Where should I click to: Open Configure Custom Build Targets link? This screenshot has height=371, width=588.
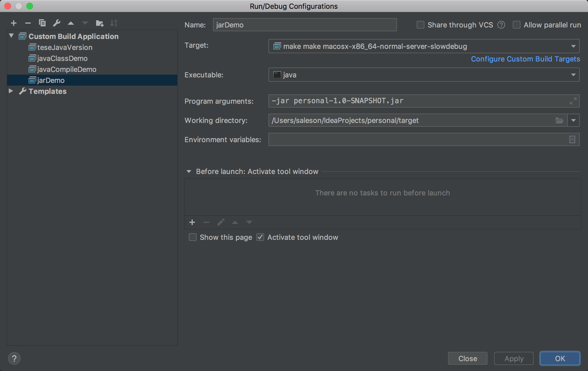[525, 59]
